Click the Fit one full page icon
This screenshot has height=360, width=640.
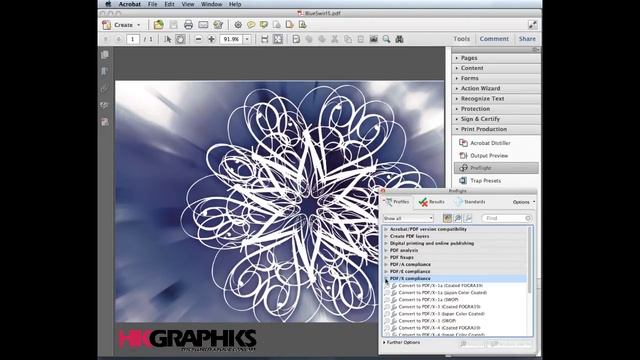click(x=278, y=39)
